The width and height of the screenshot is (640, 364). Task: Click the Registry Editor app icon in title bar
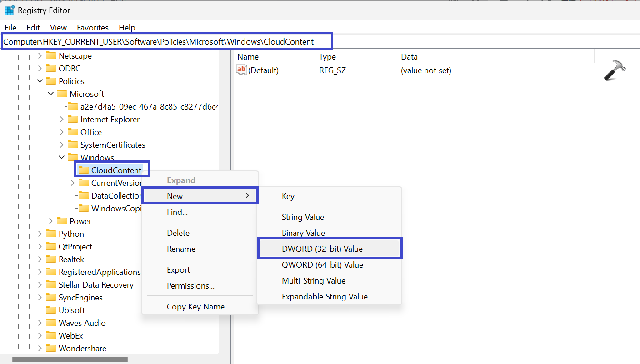pos(10,10)
